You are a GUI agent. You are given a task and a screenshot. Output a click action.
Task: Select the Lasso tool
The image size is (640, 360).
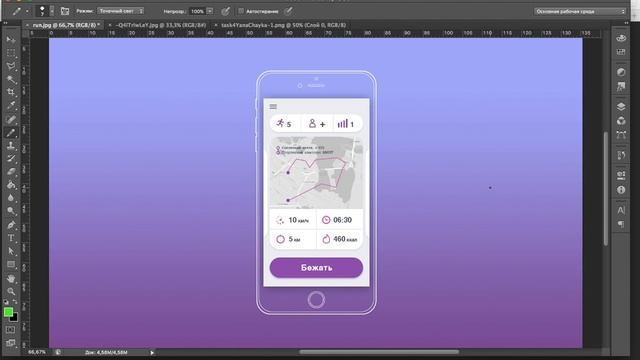click(11, 66)
